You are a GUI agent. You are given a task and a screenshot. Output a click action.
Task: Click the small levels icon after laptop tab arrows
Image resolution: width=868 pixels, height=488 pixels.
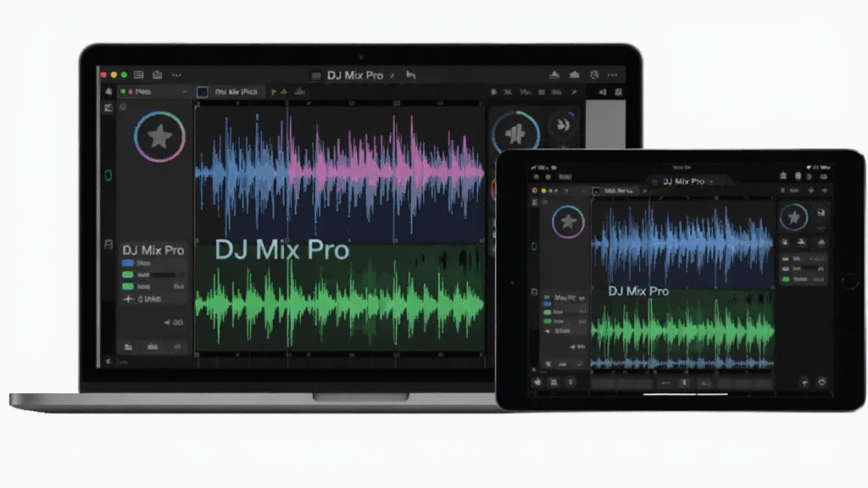tap(299, 91)
